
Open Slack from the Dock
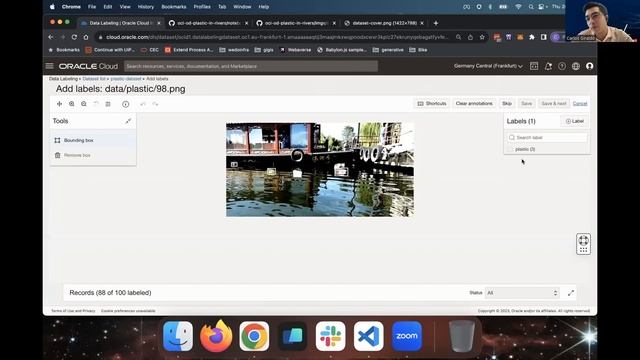[331, 336]
